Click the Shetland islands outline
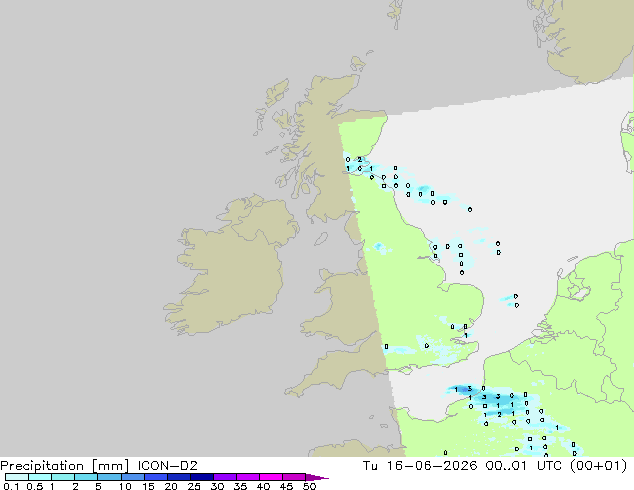Image resolution: width=634 pixels, height=490 pixels. [395, 14]
